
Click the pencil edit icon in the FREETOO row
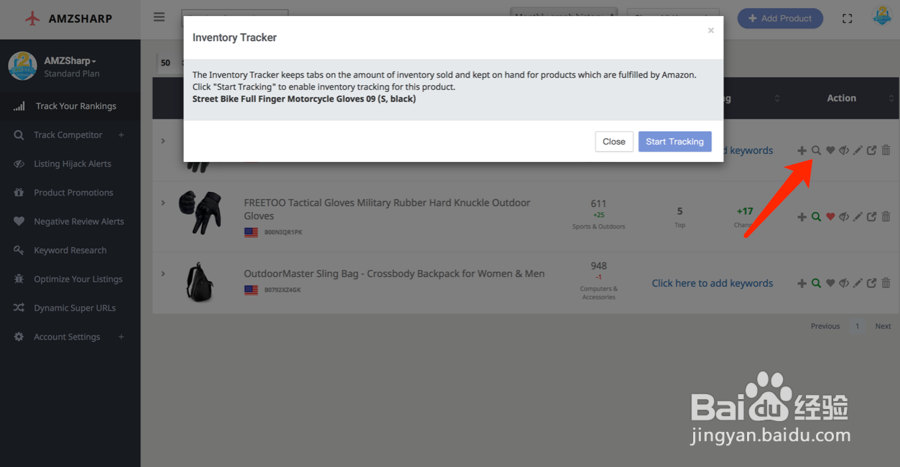click(858, 217)
